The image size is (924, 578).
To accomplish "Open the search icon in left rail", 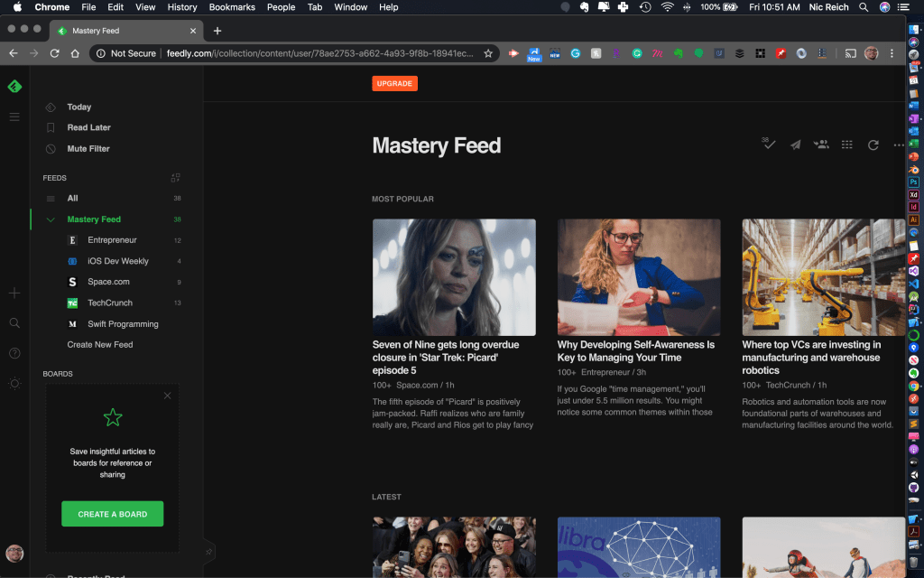I will (x=14, y=322).
